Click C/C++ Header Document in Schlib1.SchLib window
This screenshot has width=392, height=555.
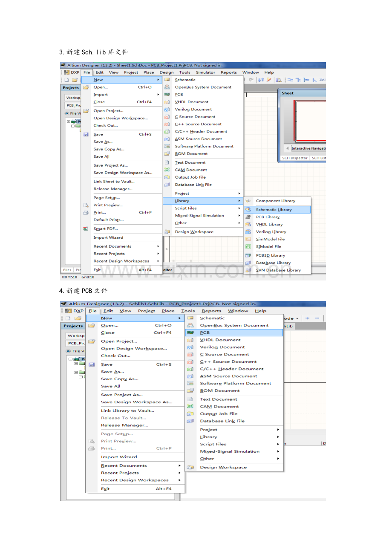click(x=232, y=369)
